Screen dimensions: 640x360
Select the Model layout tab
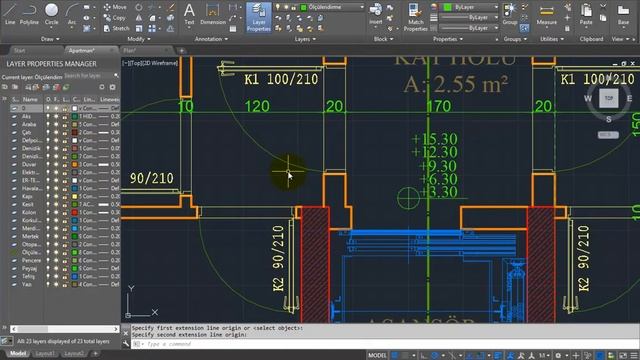(18, 353)
